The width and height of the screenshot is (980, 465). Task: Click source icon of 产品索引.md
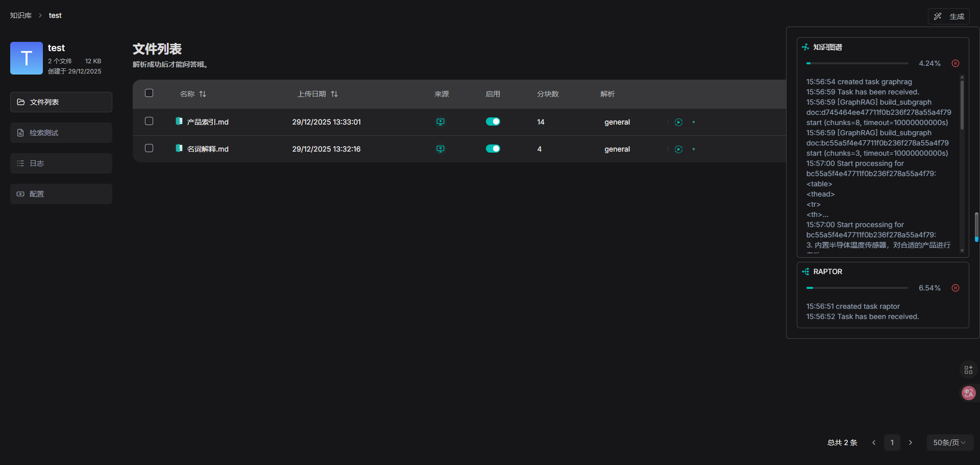point(440,122)
